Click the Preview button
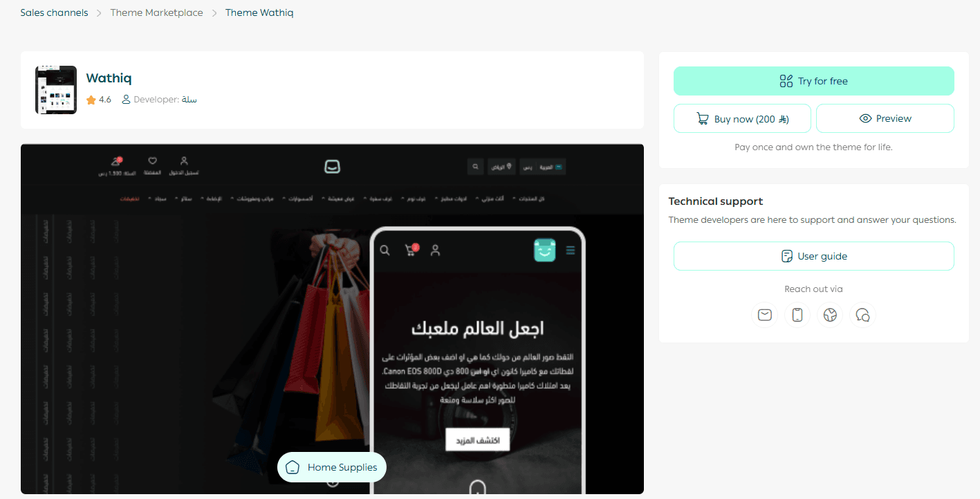Image resolution: width=980 pixels, height=499 pixels. tap(885, 118)
